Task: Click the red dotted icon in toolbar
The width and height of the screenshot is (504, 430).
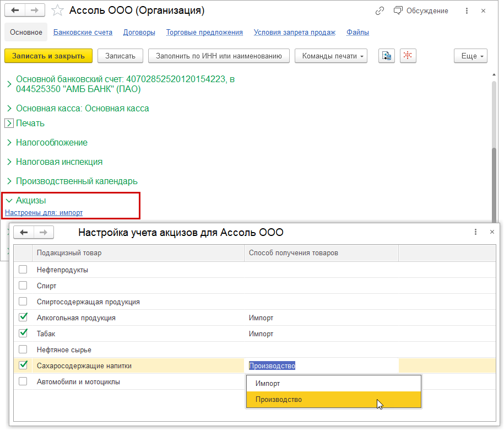Action: click(x=408, y=56)
